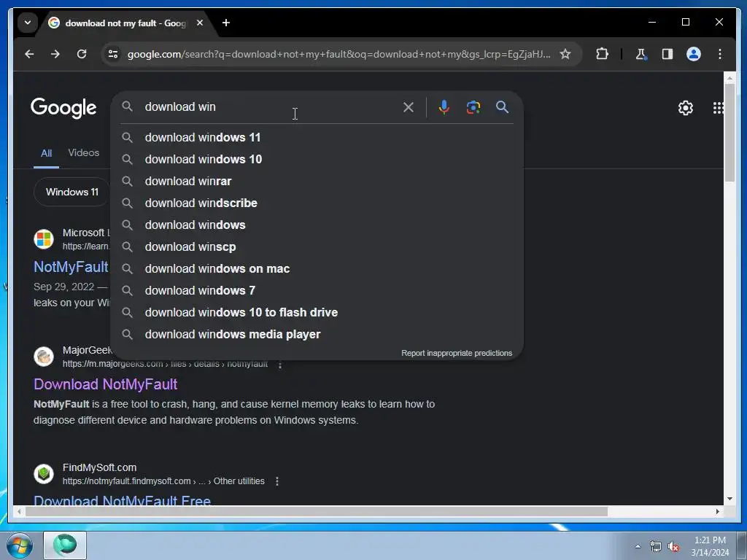Click the vertical scrollbar thumb

click(x=729, y=132)
